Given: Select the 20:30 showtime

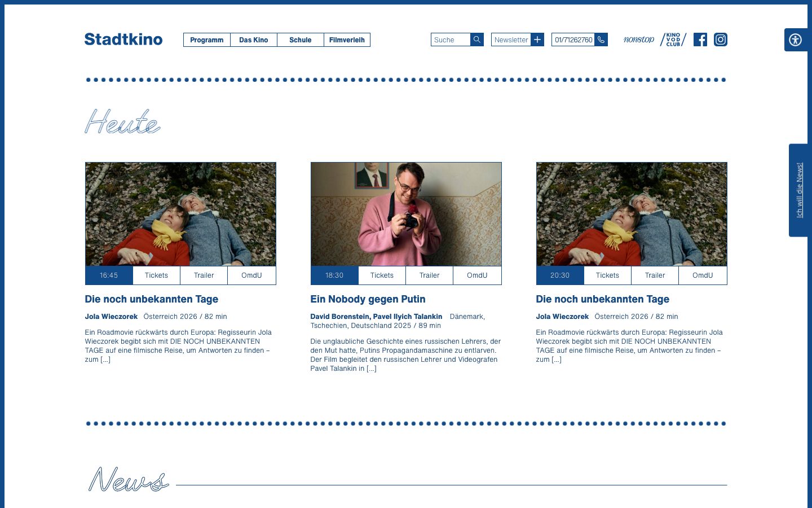Looking at the screenshot, I should (x=560, y=275).
